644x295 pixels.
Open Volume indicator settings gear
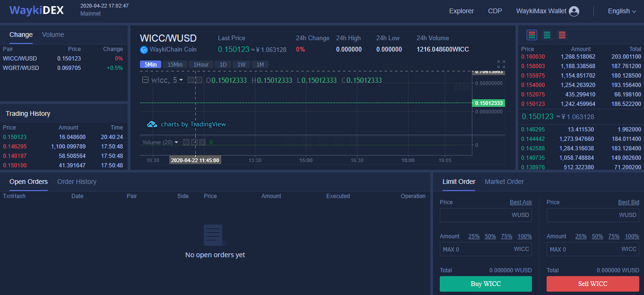[x=194, y=142]
